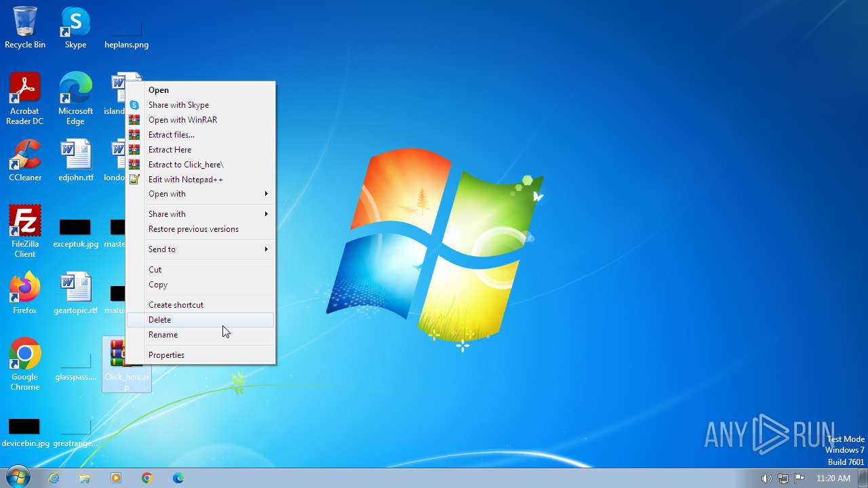Image resolution: width=868 pixels, height=488 pixels.
Task: Choose Copy in the context menu
Action: 201,285
